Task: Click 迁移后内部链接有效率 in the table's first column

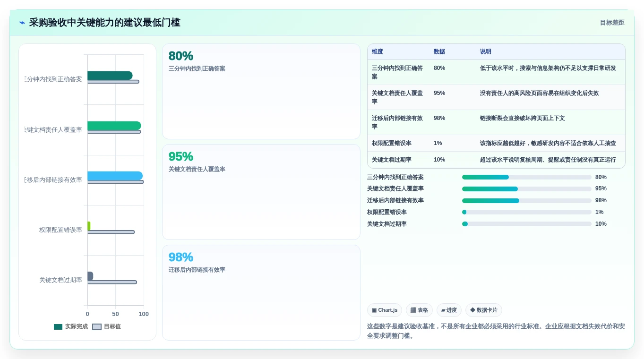Action: coord(397,122)
